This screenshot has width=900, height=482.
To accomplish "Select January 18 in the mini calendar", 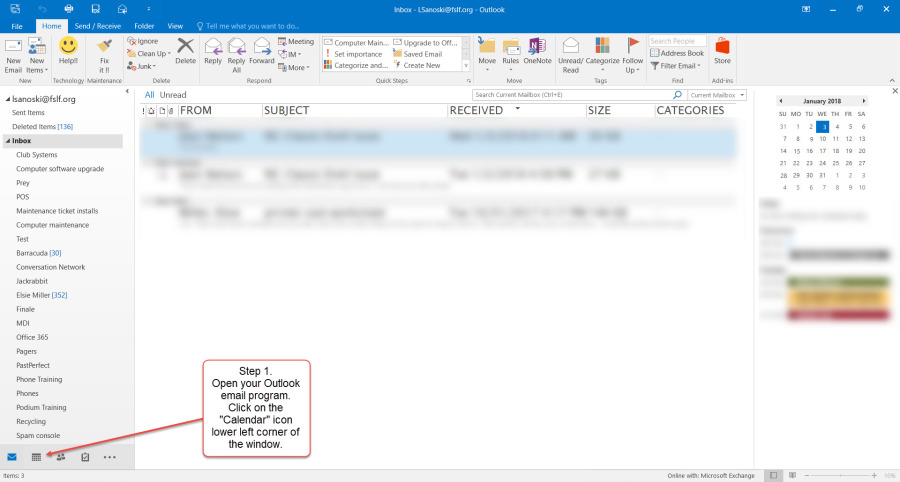I will tap(836, 151).
